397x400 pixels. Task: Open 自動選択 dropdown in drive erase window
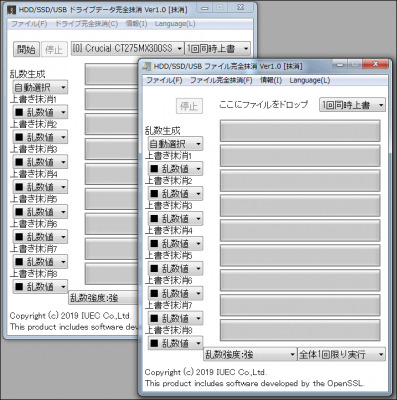pos(40,87)
